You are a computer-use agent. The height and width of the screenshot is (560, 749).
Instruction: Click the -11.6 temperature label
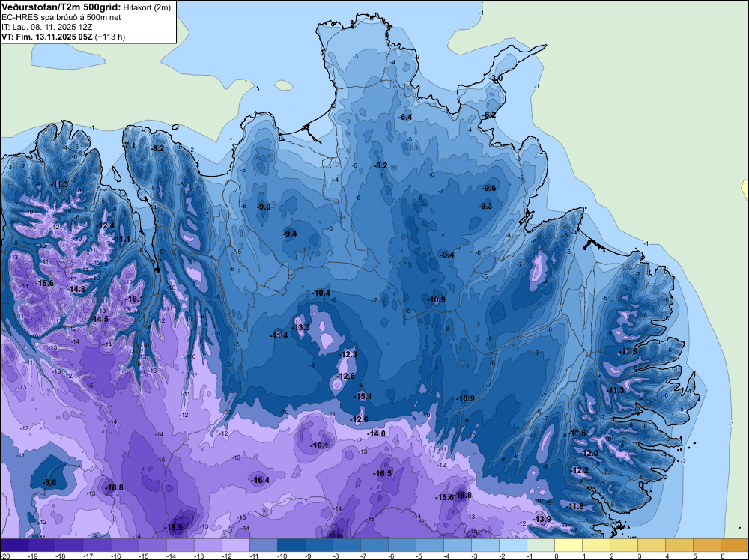click(577, 433)
